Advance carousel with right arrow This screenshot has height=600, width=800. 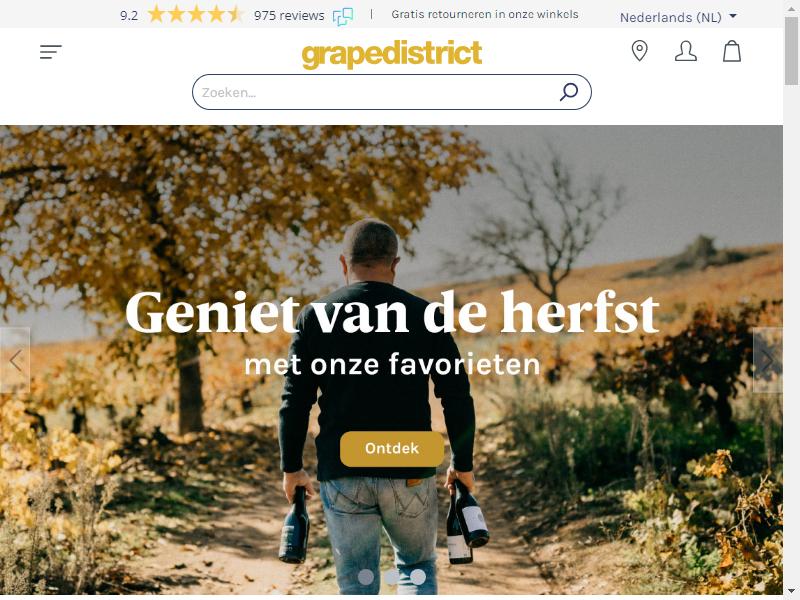(x=767, y=360)
